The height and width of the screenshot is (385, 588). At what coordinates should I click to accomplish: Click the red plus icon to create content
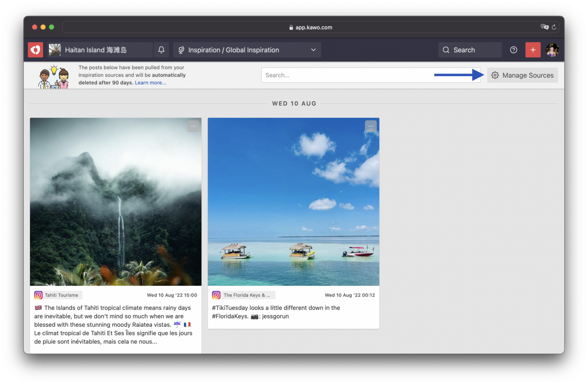pyautogui.click(x=533, y=50)
